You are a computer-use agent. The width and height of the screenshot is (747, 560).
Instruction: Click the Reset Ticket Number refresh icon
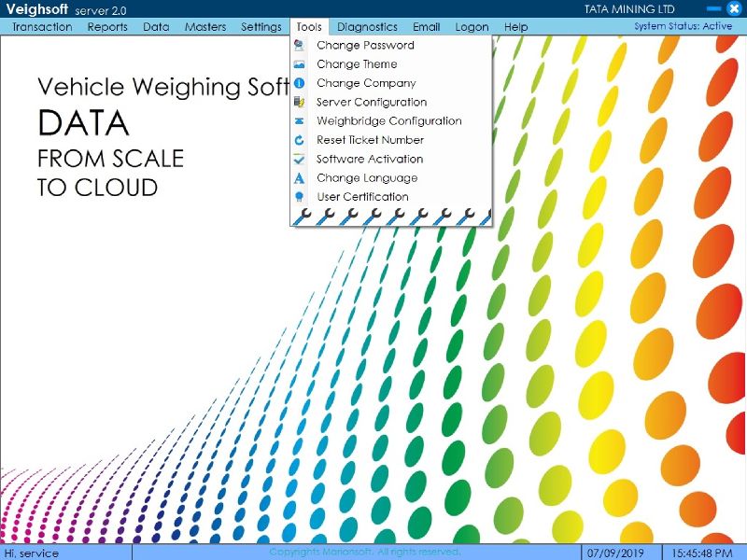[299, 140]
